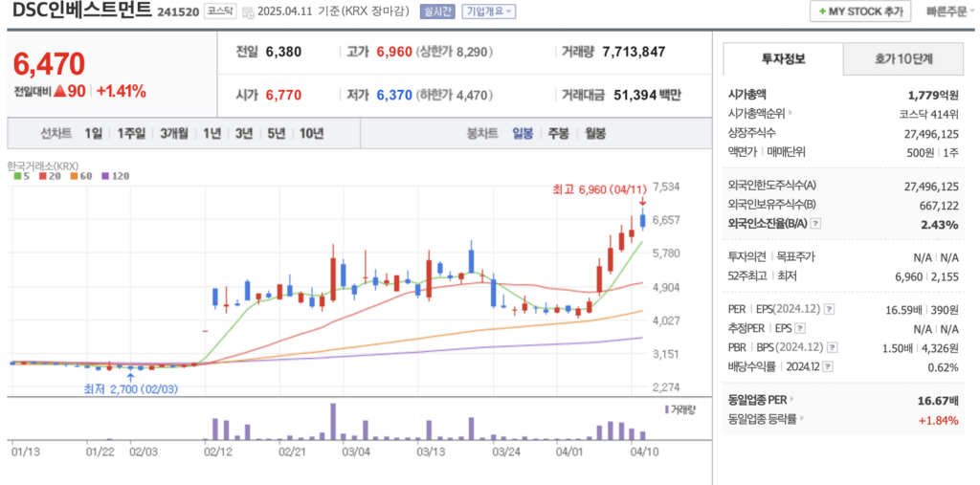The width and height of the screenshot is (980, 485).
Task: Open the help icon beside PER EPS(2024.12)
Action: 830,309
